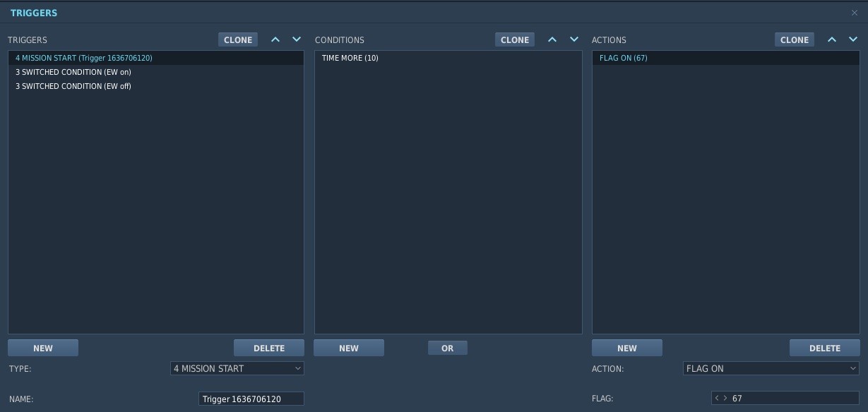The height and width of the screenshot is (412, 868).
Task: Insert an OR between conditions
Action: (448, 348)
